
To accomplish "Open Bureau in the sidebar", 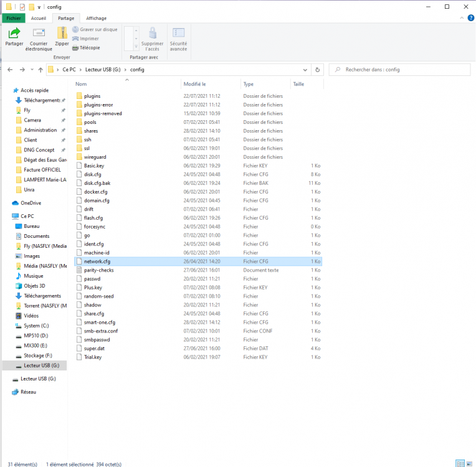I will (x=32, y=226).
